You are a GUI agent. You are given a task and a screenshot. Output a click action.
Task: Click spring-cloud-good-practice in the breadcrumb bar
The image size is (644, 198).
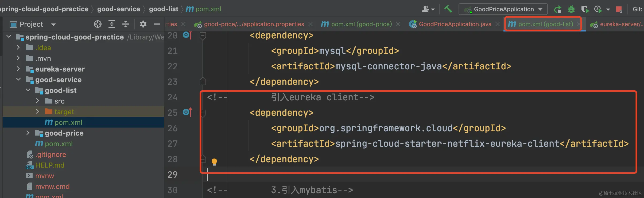[x=44, y=9]
